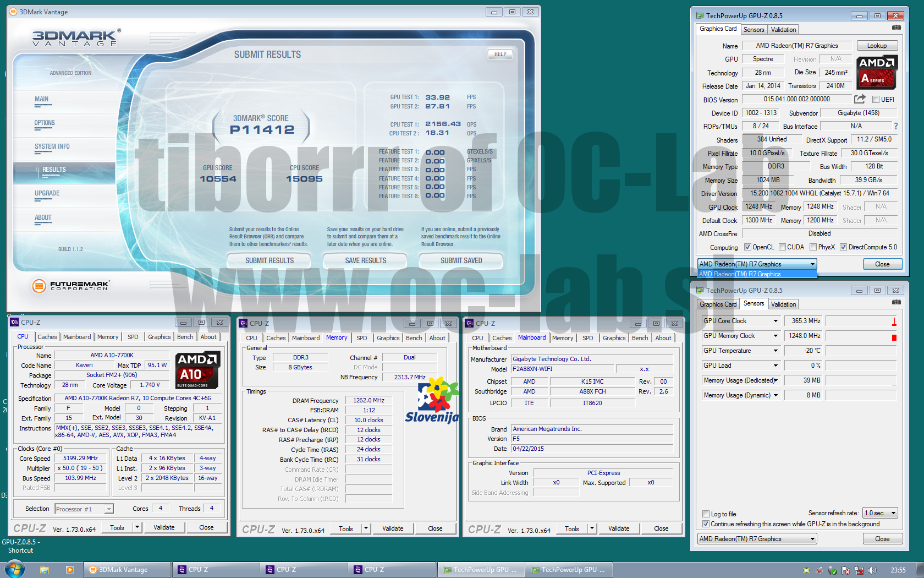Open Windows Explorer from taskbar

[x=45, y=570]
